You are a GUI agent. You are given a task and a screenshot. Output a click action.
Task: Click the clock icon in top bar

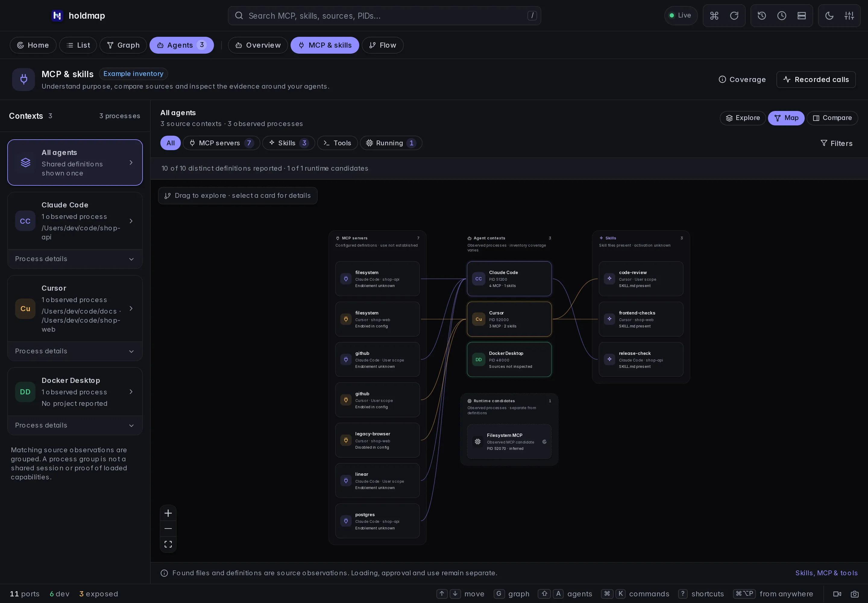coord(782,15)
